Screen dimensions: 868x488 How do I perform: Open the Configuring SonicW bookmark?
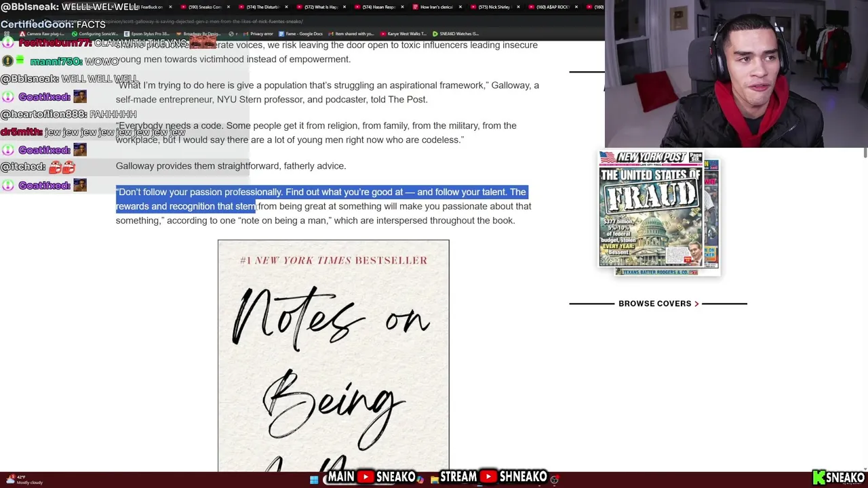95,33
